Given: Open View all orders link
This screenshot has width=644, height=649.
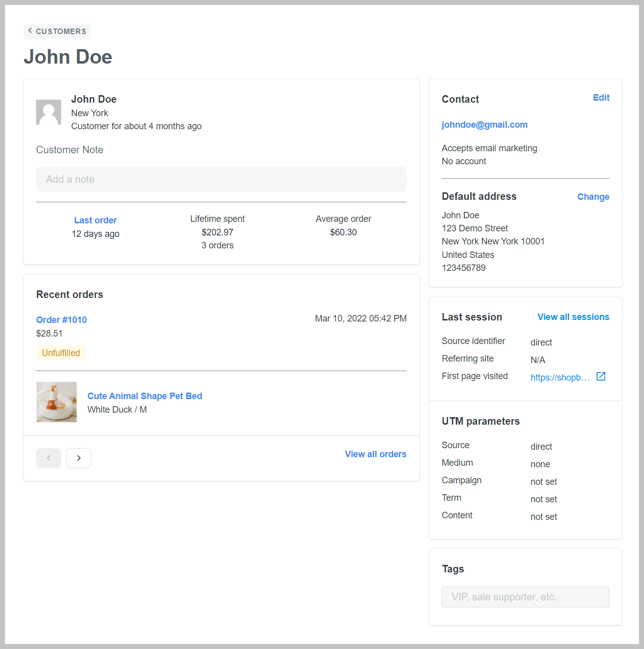Looking at the screenshot, I should (x=376, y=454).
